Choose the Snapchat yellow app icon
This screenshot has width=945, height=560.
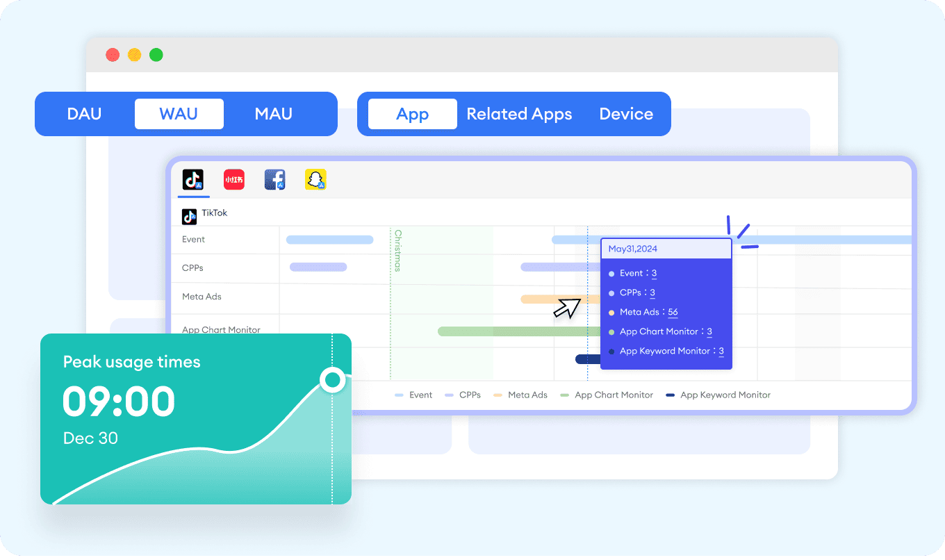(315, 180)
